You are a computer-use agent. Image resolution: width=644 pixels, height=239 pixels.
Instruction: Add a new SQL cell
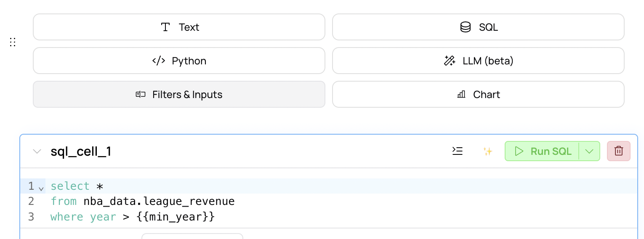(x=478, y=27)
